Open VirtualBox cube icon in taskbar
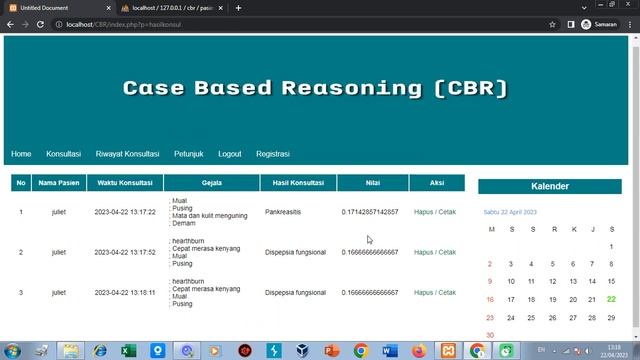This screenshot has width=640, height=360. 302,351
